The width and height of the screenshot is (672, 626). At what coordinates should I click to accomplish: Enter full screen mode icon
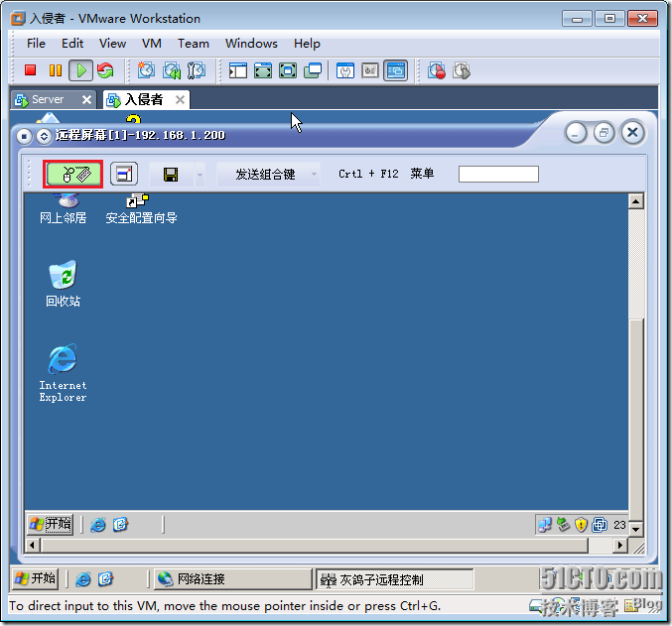263,70
